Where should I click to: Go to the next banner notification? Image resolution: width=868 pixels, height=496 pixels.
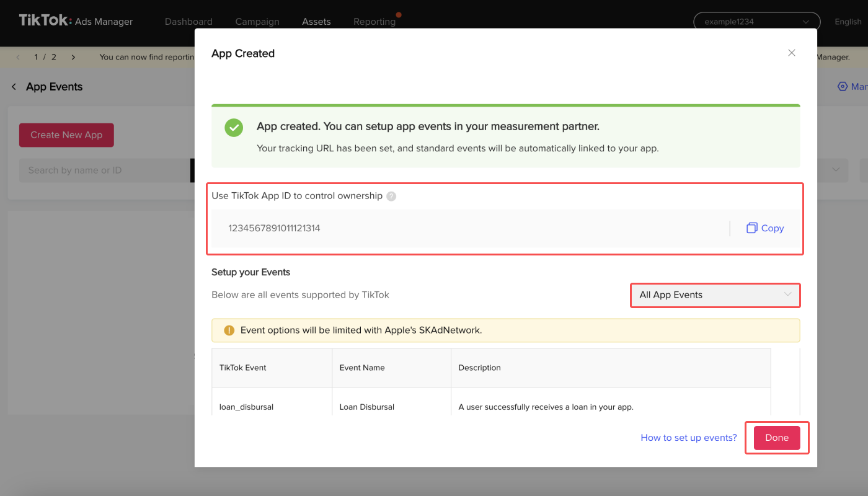click(73, 57)
